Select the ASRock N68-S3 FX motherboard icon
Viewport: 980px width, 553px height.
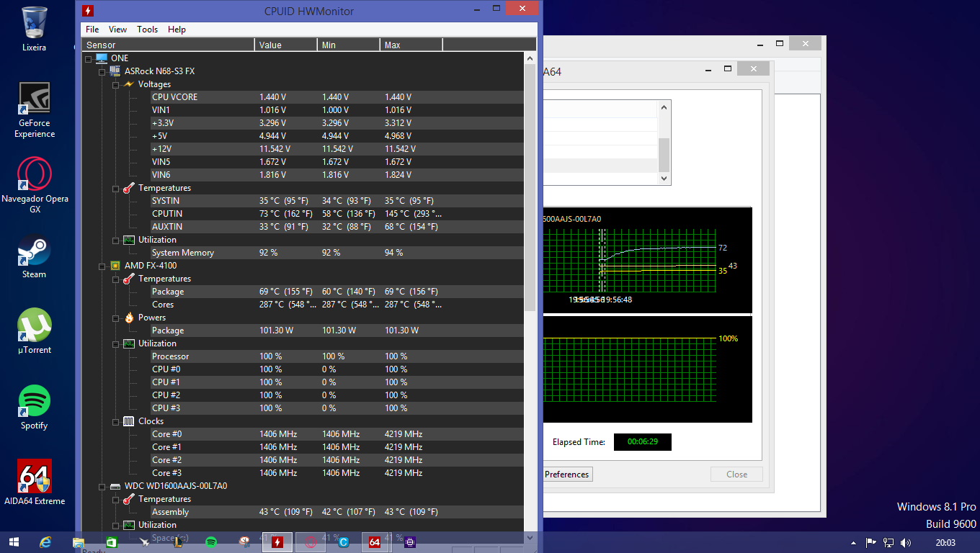coord(115,71)
